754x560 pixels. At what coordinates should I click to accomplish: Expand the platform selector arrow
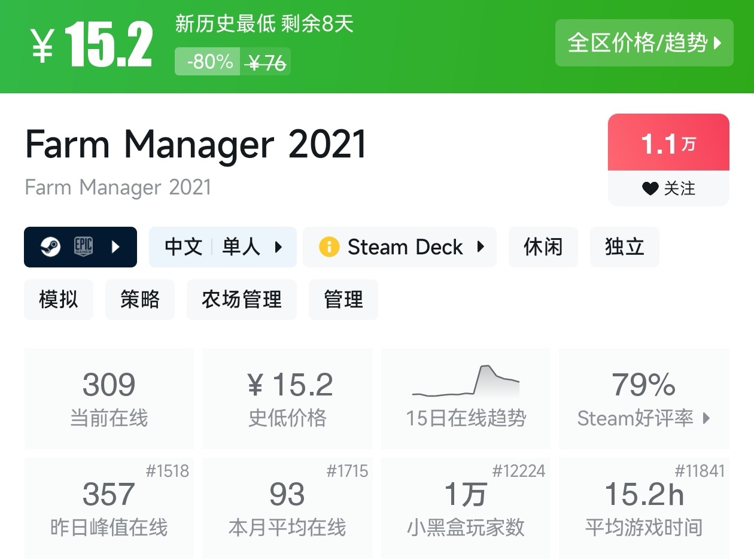point(116,247)
